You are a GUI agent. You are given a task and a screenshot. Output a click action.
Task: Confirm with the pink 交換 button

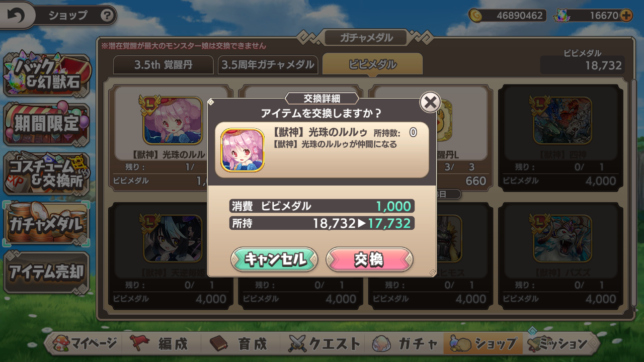(x=370, y=259)
